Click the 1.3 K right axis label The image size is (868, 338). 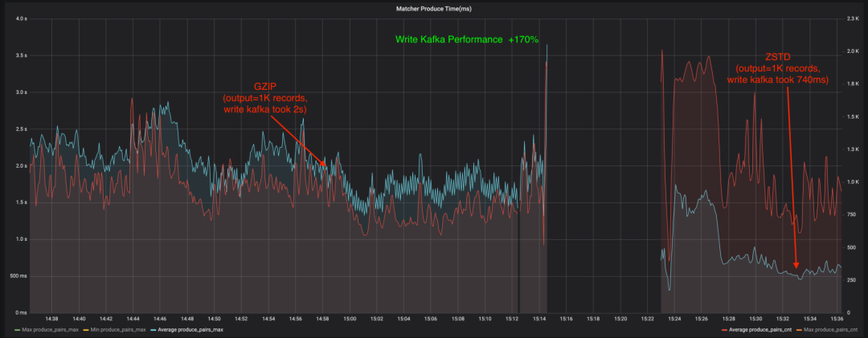[852, 149]
